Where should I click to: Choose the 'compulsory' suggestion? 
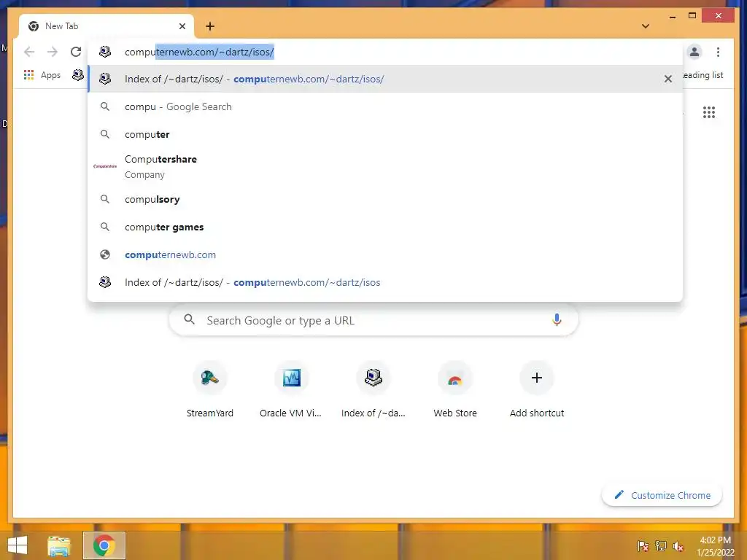click(385, 199)
